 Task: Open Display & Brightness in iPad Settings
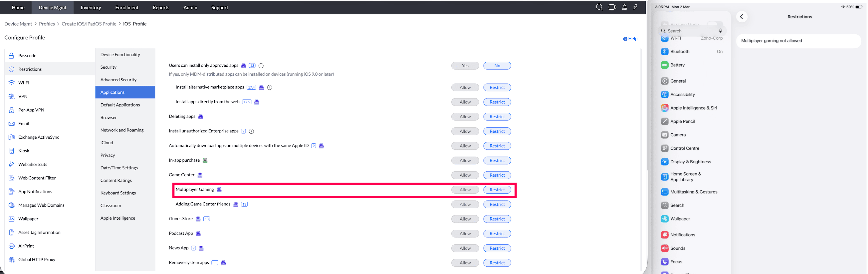point(692,162)
